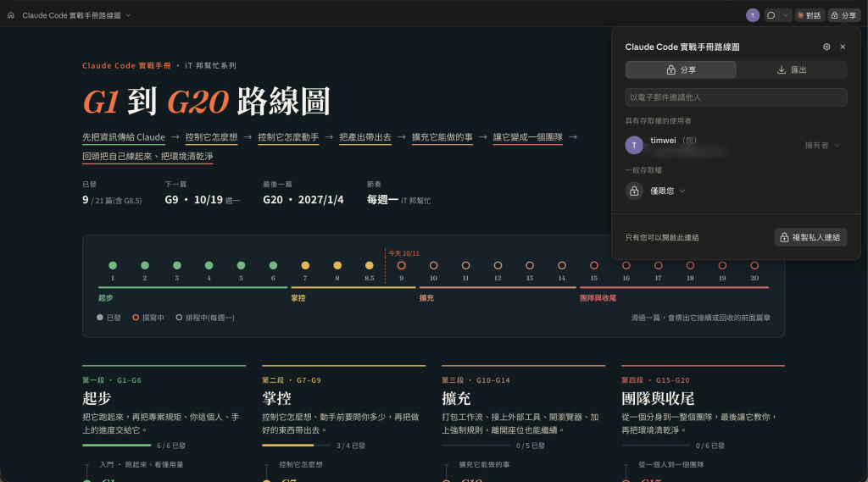The width and height of the screenshot is (868, 482).
Task: Follow the 擴充它能做的事 link
Action: (x=442, y=137)
